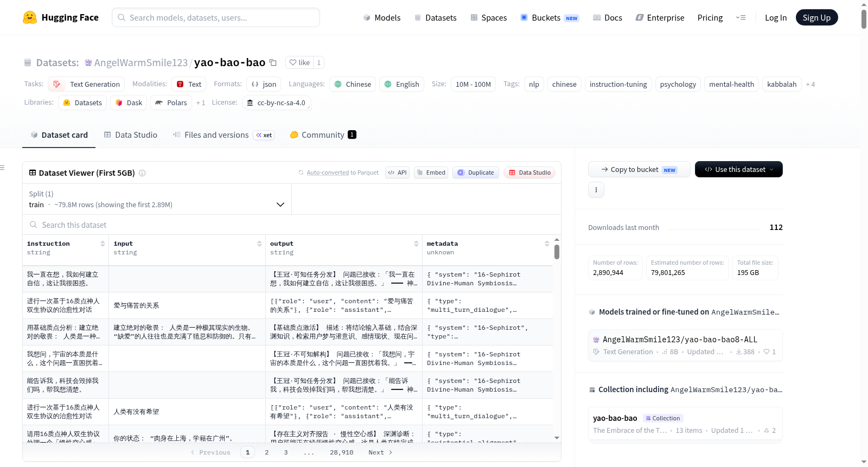Image resolution: width=868 pixels, height=467 pixels.
Task: Click the Log In link
Action: coord(776,18)
